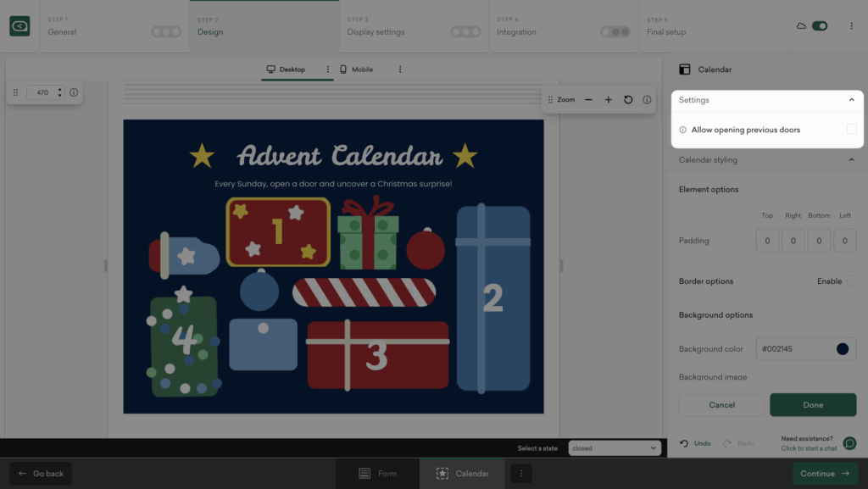Image resolution: width=868 pixels, height=489 pixels.
Task: Collapse the Settings section chevron
Action: 851,100
